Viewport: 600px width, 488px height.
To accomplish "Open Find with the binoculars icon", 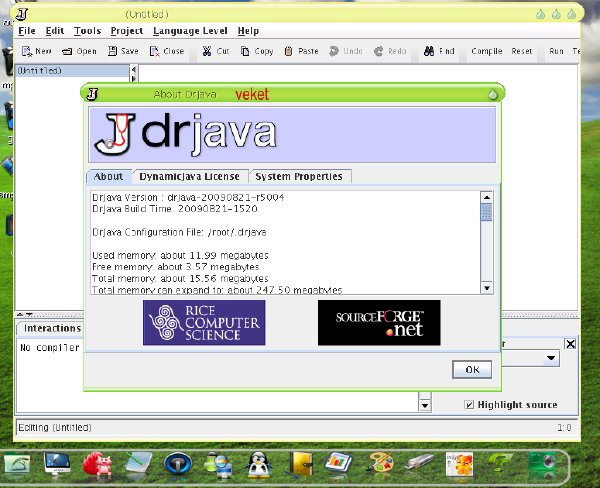I will pos(429,51).
